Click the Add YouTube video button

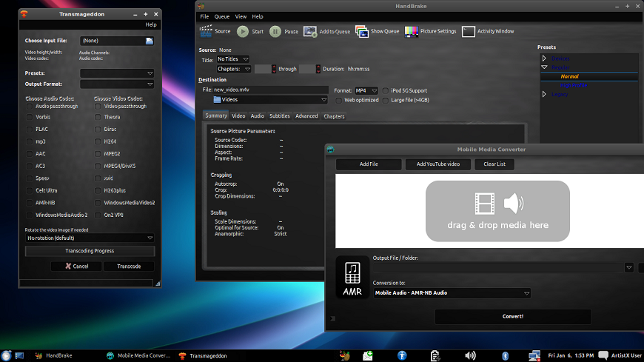[x=437, y=164]
